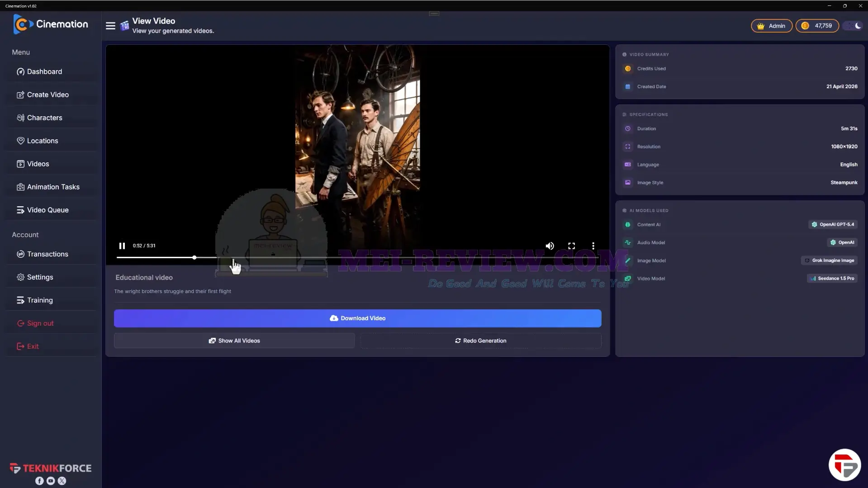Enter fullscreen mode on video player
This screenshot has height=488, width=868.
[571, 246]
